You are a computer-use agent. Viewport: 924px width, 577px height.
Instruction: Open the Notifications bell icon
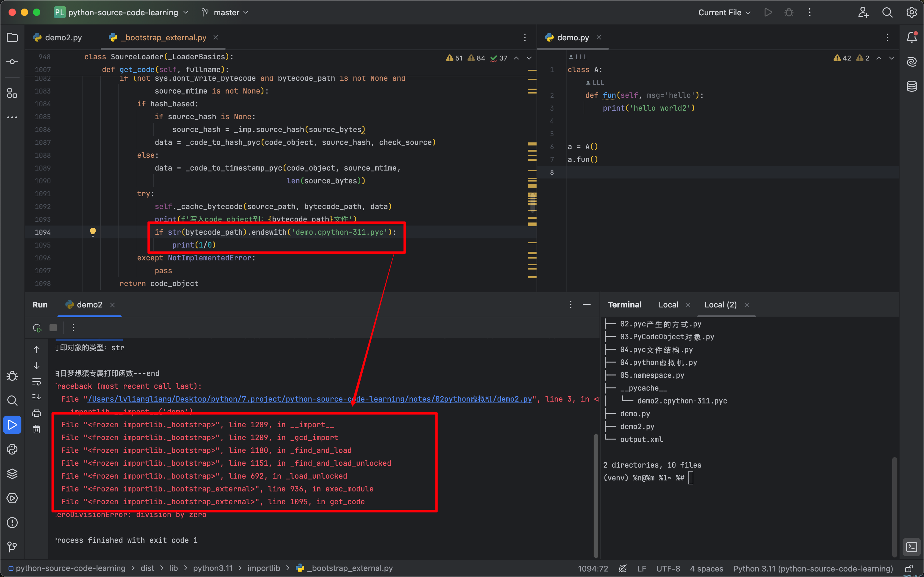click(911, 37)
